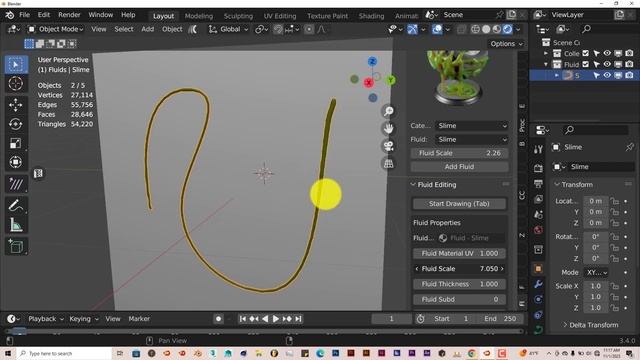The height and width of the screenshot is (360, 640).
Task: Open the Object Mode dropdown
Action: point(55,29)
